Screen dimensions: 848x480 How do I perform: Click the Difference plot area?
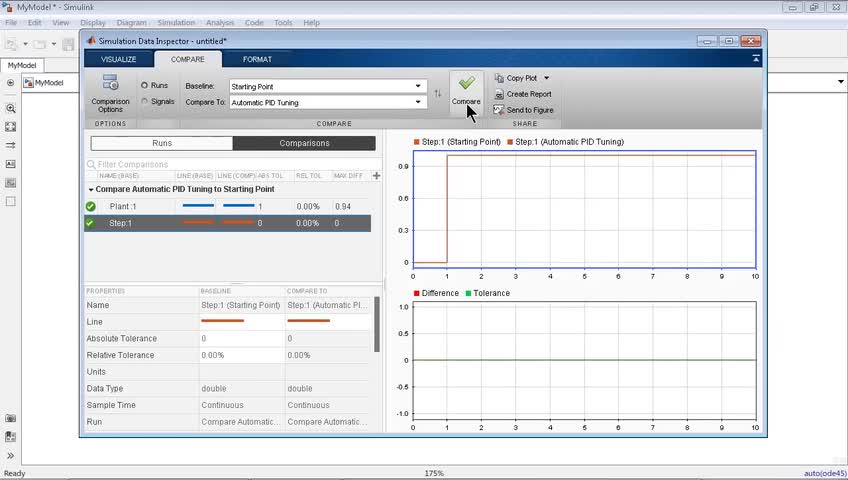[585, 361]
